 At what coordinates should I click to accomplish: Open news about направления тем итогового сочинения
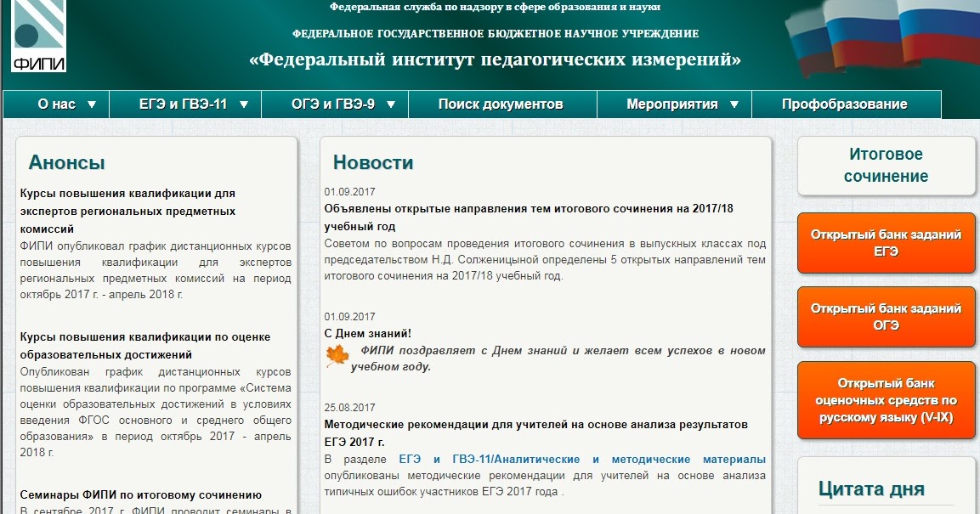click(x=528, y=217)
